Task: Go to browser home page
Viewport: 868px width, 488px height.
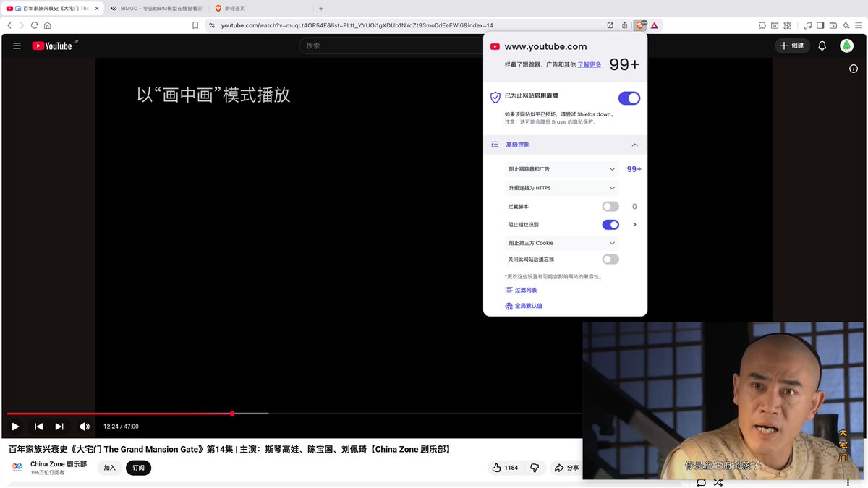Action: point(48,25)
